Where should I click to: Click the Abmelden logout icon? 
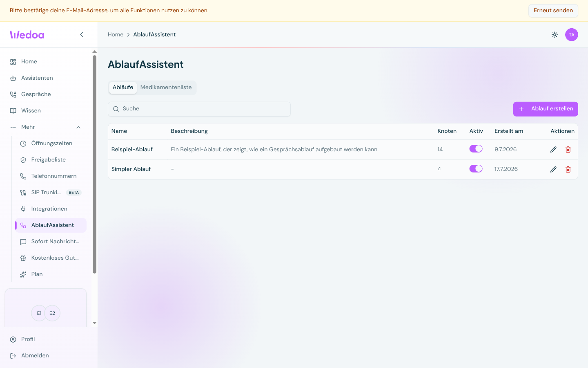click(13, 356)
